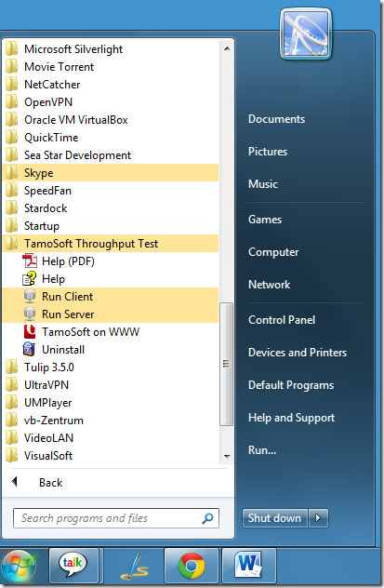Expand the Oracle VM VirtualBox folder
This screenshot has height=588, width=384.
[x=110, y=120]
